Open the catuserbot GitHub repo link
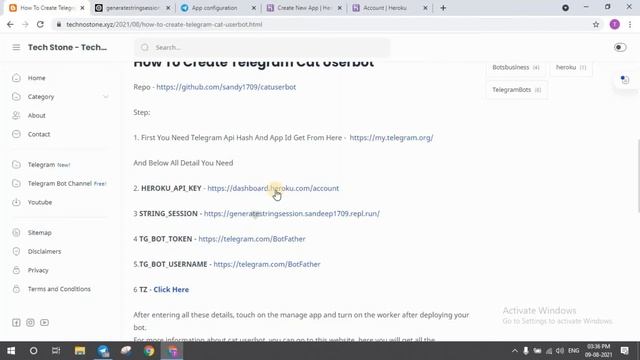This screenshot has width=640, height=360. pyautogui.click(x=226, y=87)
